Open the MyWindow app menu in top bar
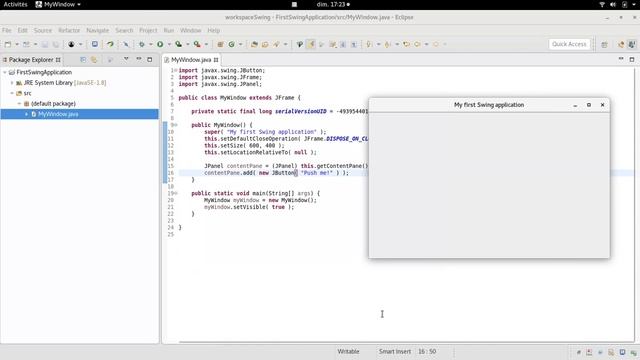 click(58, 4)
